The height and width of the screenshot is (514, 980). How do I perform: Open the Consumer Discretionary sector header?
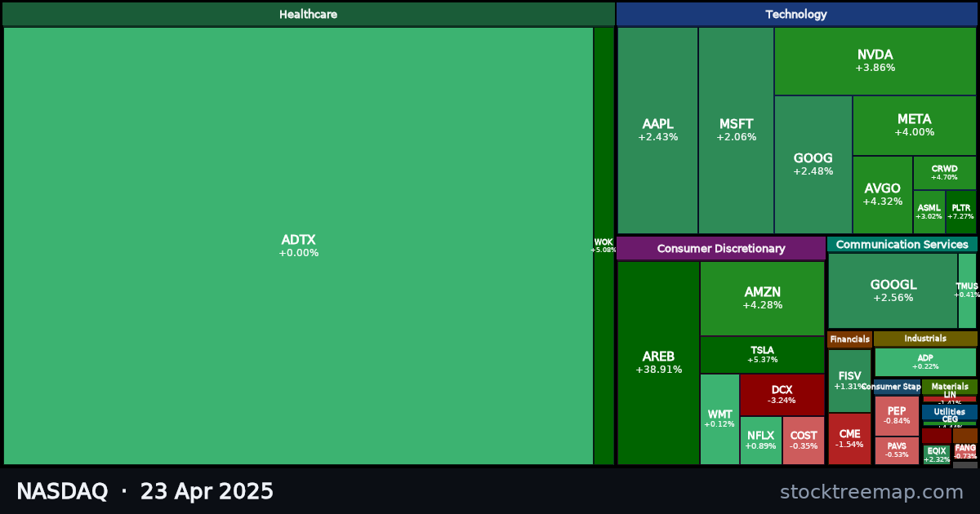point(721,249)
